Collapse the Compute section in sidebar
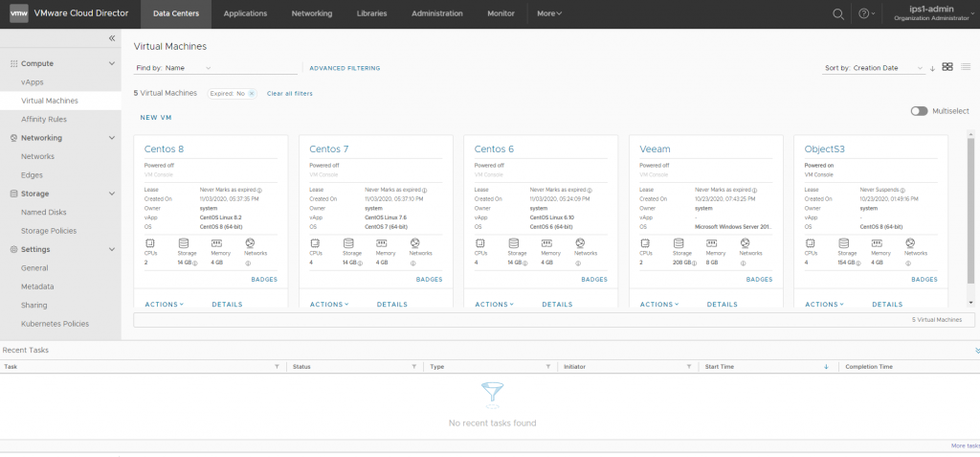980x457 pixels. pos(111,63)
